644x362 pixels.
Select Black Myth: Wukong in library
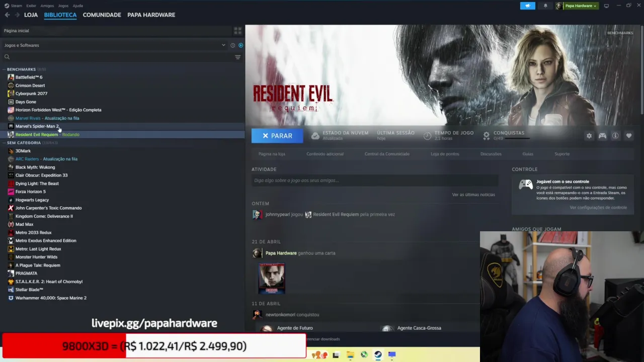click(x=35, y=167)
